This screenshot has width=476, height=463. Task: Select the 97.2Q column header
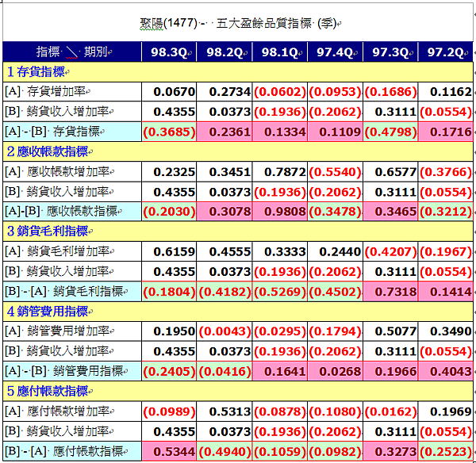click(x=445, y=52)
